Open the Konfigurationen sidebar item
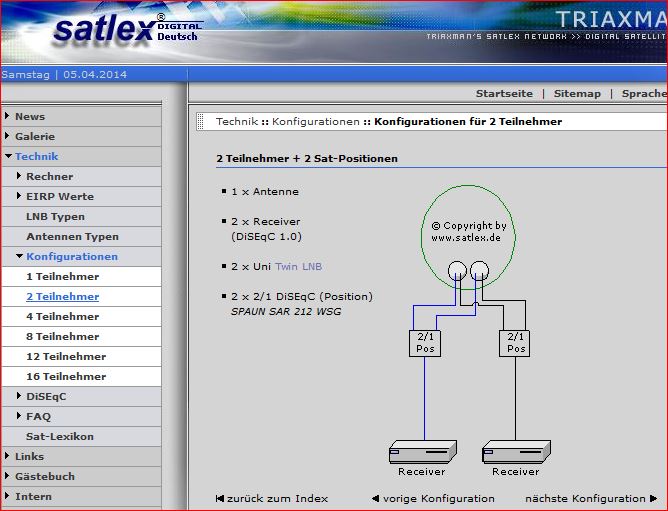668x511 pixels. tap(72, 257)
